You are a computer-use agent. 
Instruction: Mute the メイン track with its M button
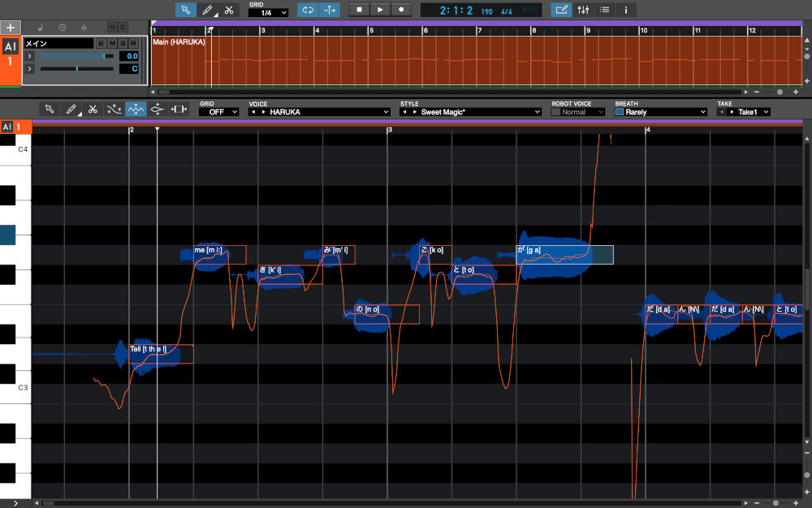pyautogui.click(x=113, y=43)
